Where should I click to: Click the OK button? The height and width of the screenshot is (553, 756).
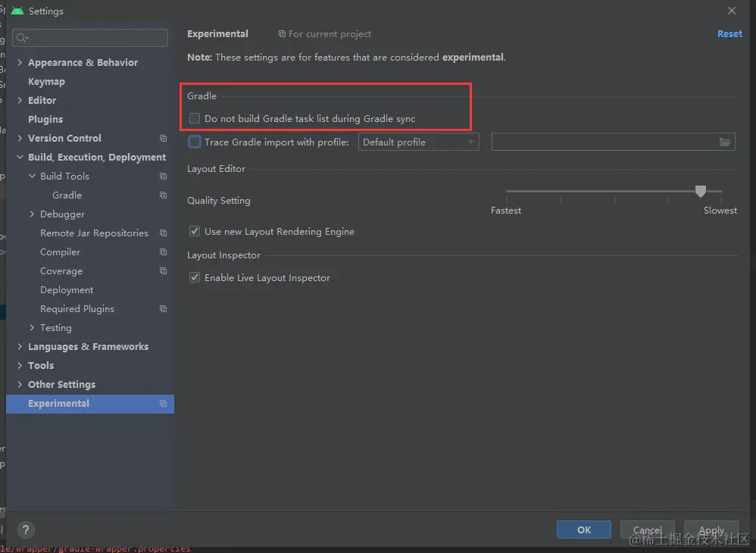pos(583,530)
